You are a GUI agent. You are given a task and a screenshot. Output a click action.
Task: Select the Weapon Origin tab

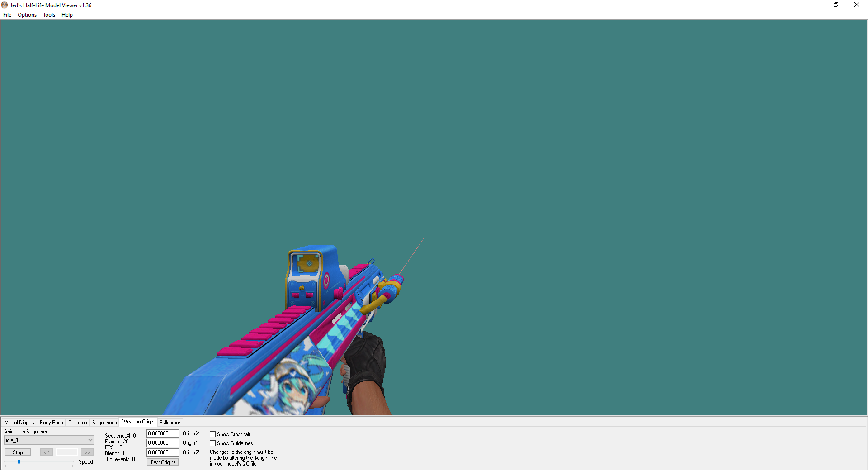(x=138, y=422)
